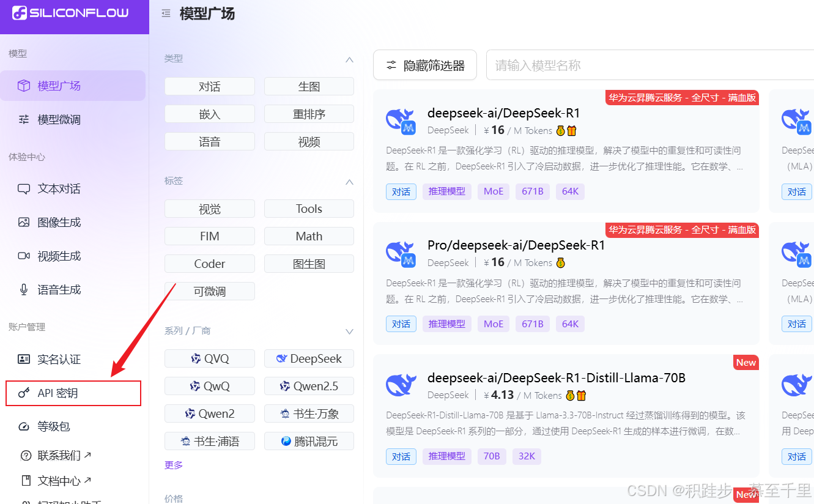Viewport: 814px width, 504px height.
Task: Click the 文档中心 book icon
Action: pyautogui.click(x=26, y=481)
